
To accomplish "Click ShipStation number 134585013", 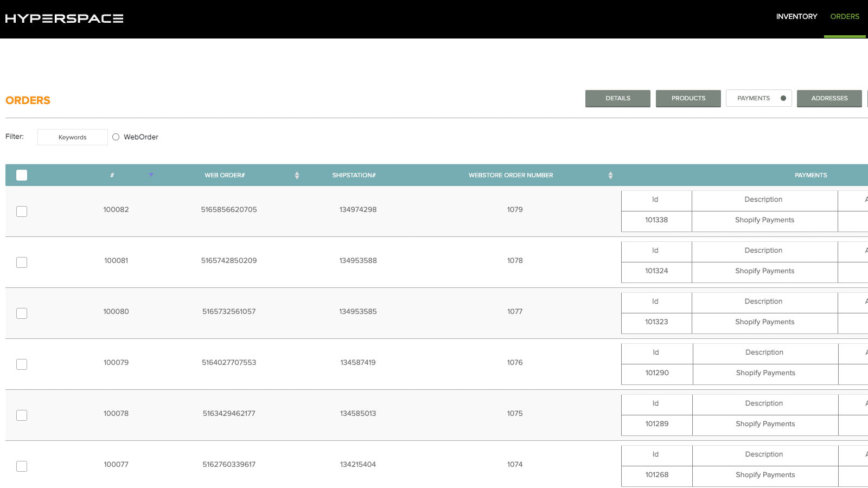I will (x=358, y=413).
